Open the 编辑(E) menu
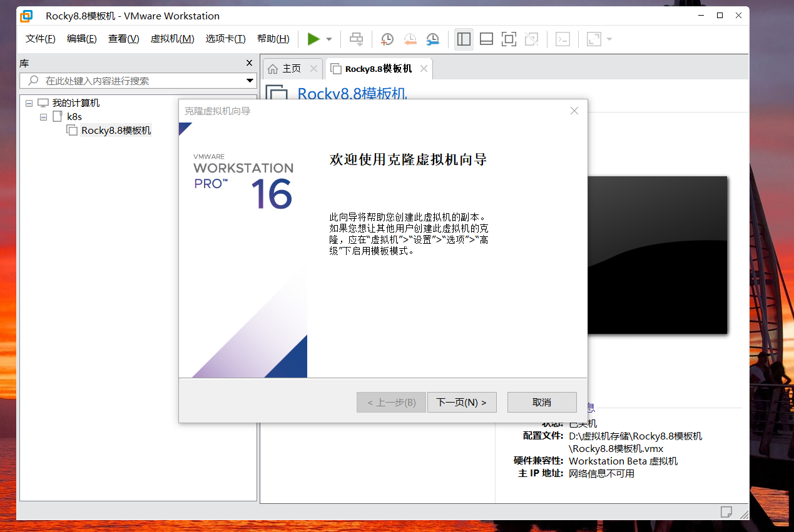Screen dimensions: 794x532 click(82, 39)
